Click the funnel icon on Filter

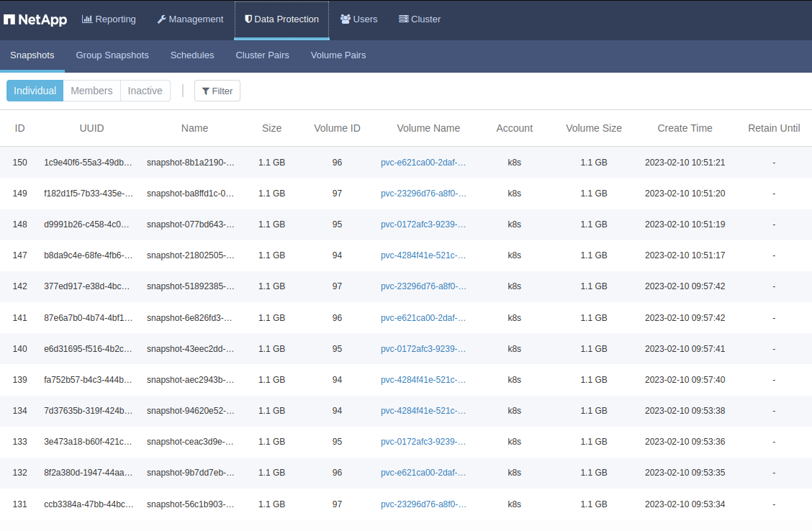206,91
